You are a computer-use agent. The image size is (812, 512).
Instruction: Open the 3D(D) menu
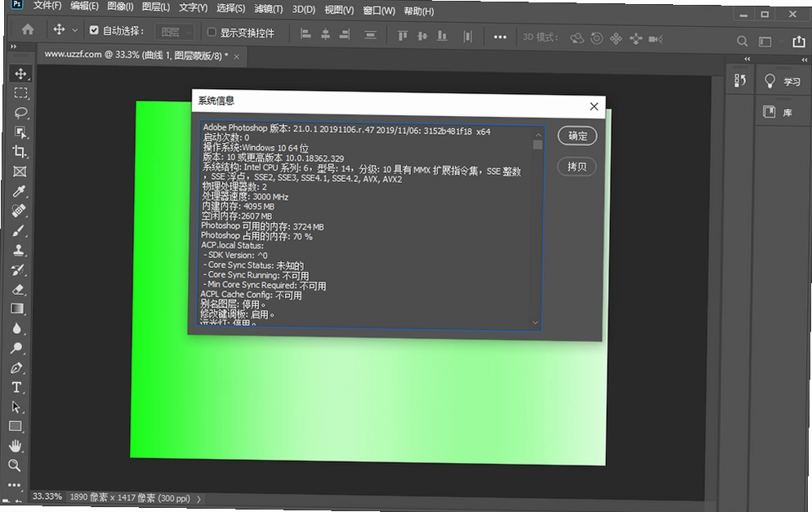[303, 9]
